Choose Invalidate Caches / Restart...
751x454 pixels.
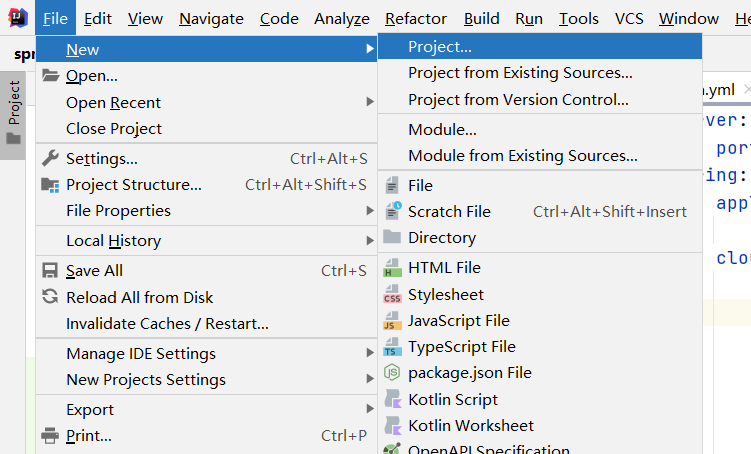[x=206, y=324]
